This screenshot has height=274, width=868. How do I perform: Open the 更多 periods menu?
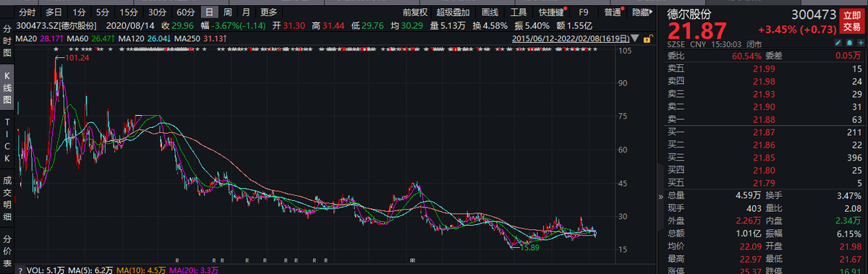click(268, 12)
